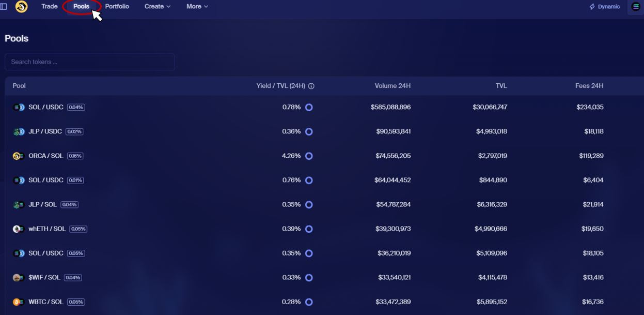This screenshot has height=315, width=644.
Task: Open the ORCA / SOL pool
Action: pyautogui.click(x=45, y=156)
